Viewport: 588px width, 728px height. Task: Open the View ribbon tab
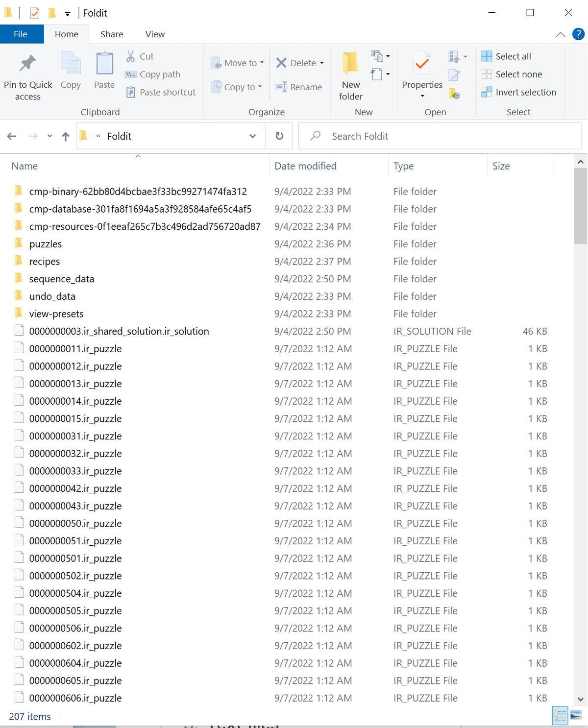pos(155,34)
